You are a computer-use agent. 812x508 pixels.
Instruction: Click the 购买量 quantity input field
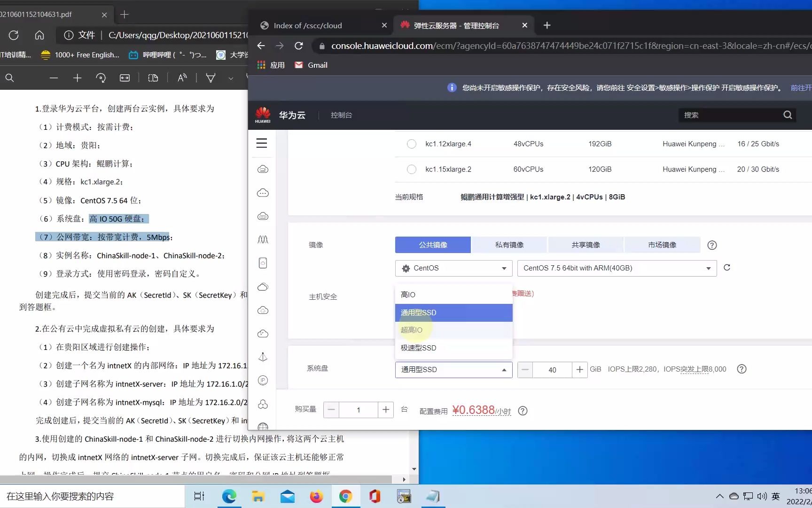tap(359, 410)
